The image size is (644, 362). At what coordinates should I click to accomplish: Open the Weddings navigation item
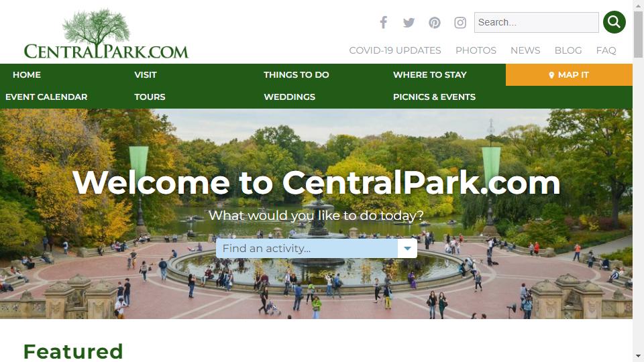(290, 97)
